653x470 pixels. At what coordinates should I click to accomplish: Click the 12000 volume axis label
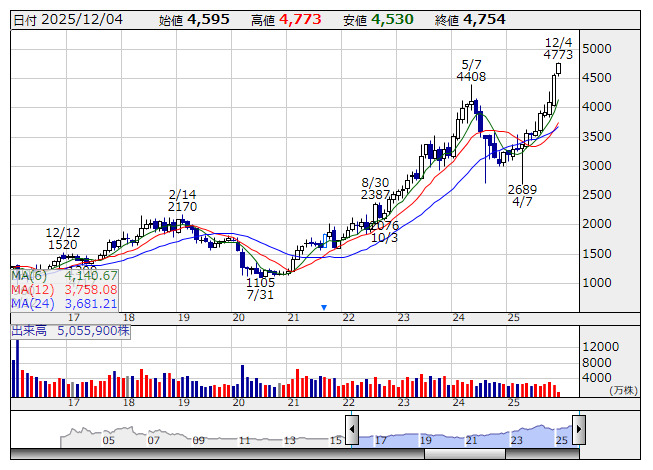(601, 347)
